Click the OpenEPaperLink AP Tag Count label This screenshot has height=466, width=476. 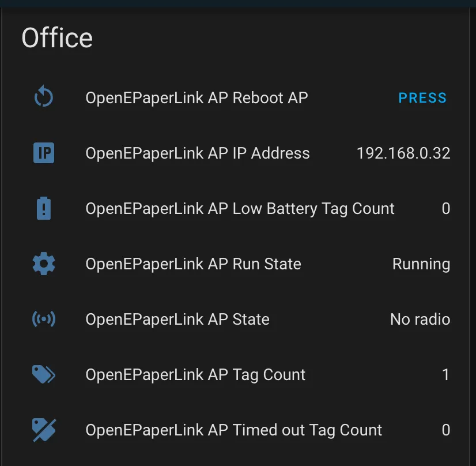click(x=195, y=374)
